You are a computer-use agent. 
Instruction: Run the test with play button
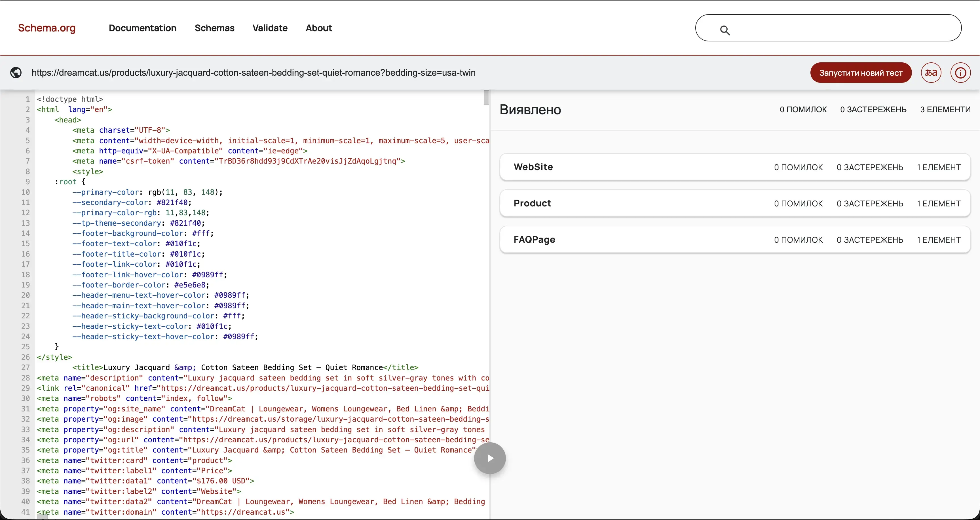click(490, 458)
